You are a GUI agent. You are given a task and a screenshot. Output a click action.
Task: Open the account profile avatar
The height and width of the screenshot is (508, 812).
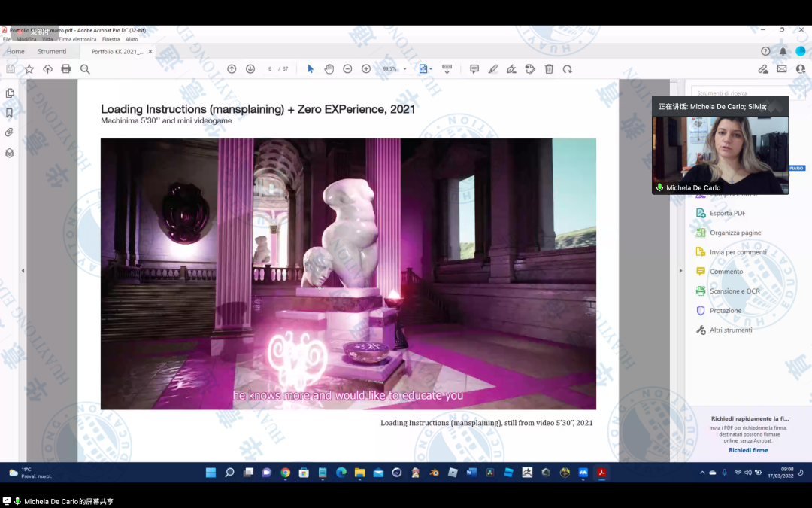[801, 51]
